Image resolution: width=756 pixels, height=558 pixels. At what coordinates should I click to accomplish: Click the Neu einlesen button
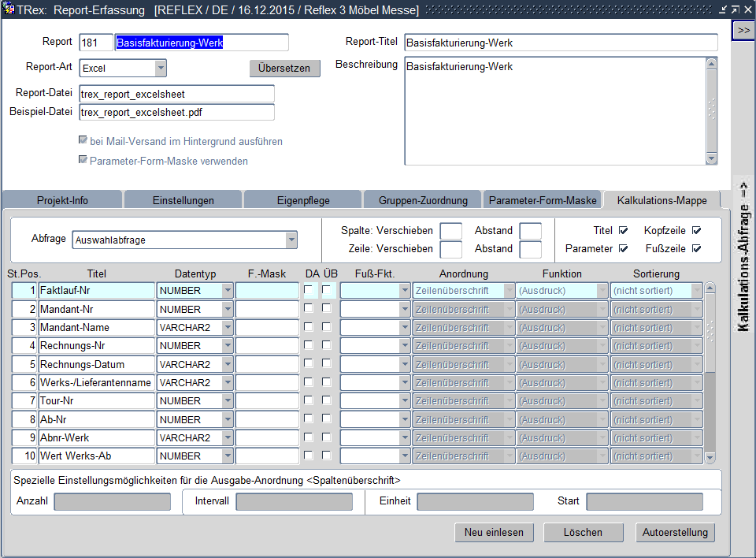point(494,533)
